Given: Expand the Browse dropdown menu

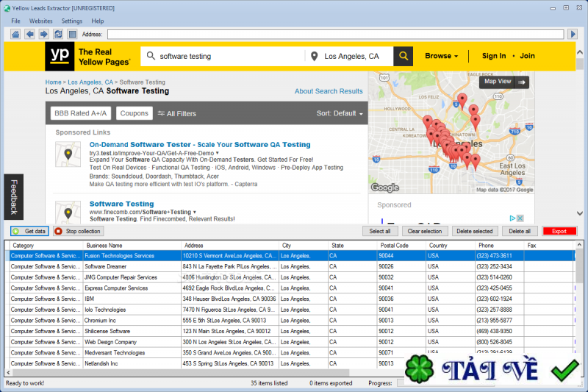Looking at the screenshot, I should pos(441,56).
